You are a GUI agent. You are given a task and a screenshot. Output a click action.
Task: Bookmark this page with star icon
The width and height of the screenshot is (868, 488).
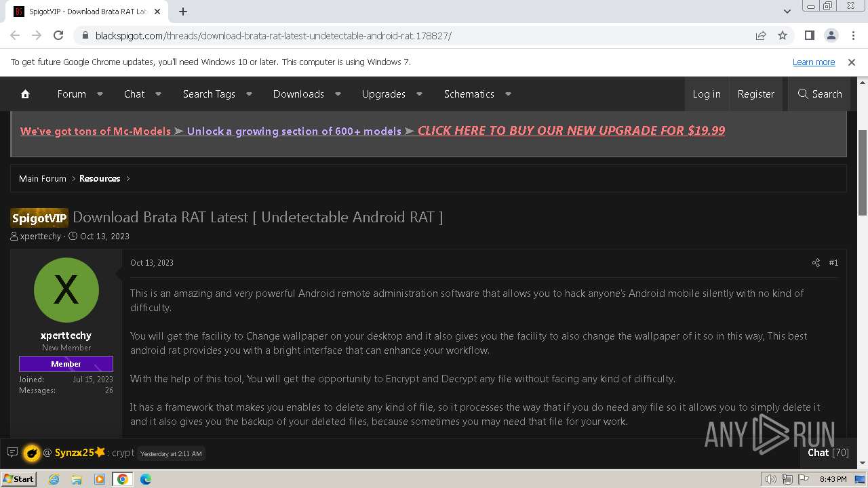(x=783, y=35)
